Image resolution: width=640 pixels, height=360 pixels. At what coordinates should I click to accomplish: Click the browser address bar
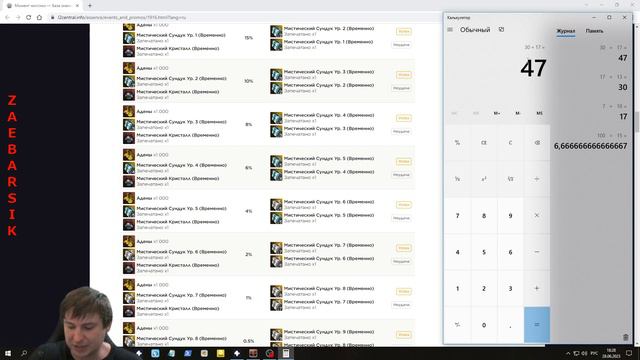[x=245, y=17]
